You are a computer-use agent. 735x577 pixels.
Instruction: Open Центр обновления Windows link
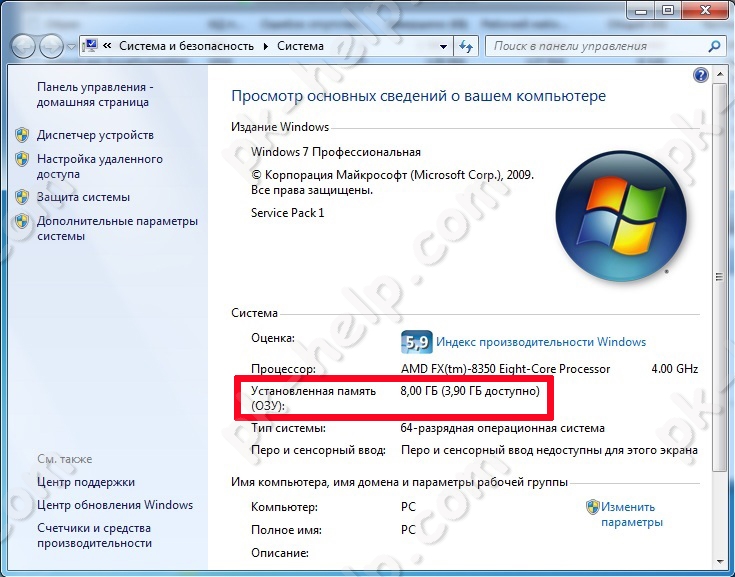click(x=115, y=505)
